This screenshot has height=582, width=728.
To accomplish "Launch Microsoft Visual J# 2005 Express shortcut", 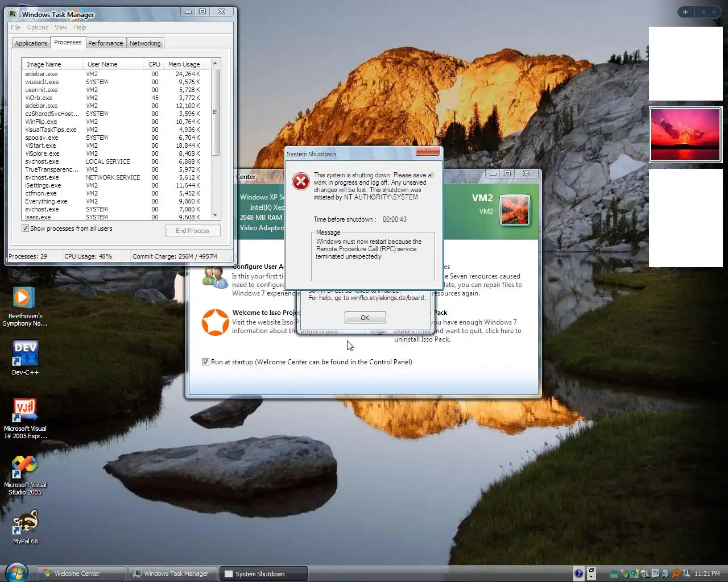I will (25, 419).
